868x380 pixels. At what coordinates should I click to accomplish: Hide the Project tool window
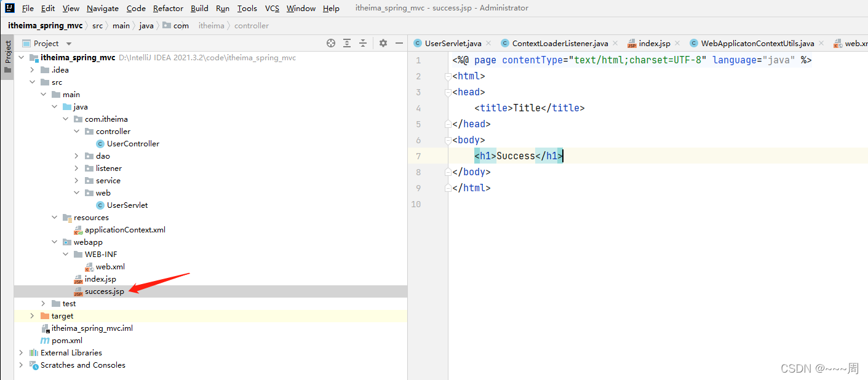399,43
